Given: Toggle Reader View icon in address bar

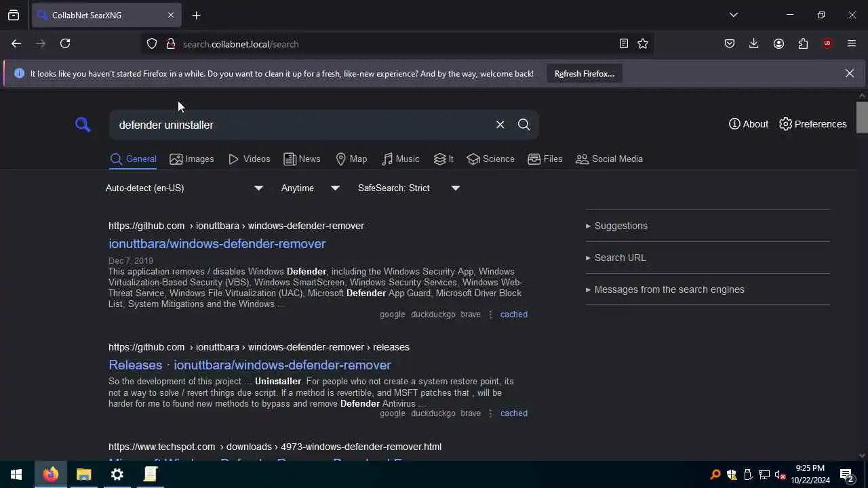Looking at the screenshot, I should (x=623, y=43).
